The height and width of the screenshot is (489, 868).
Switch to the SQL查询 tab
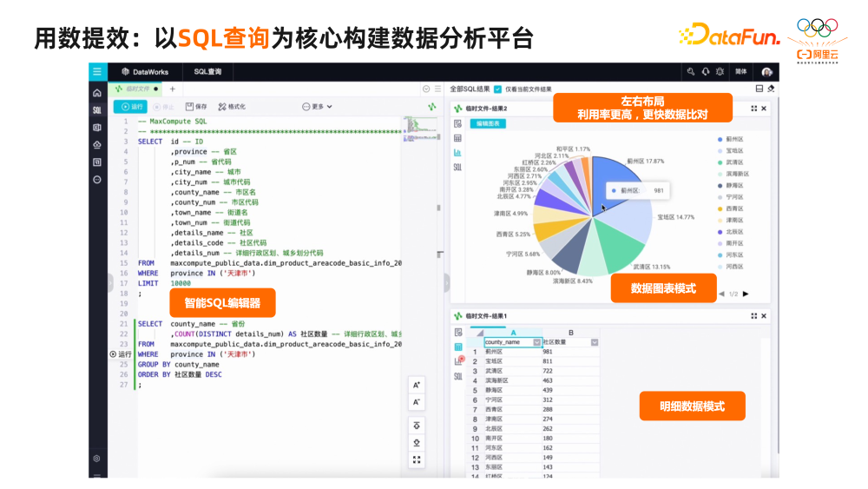pos(207,72)
